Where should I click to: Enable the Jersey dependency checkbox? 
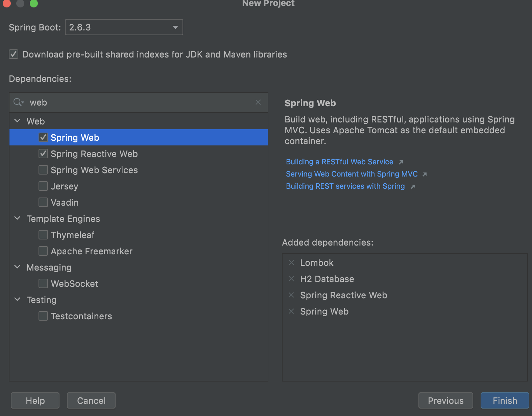click(43, 186)
